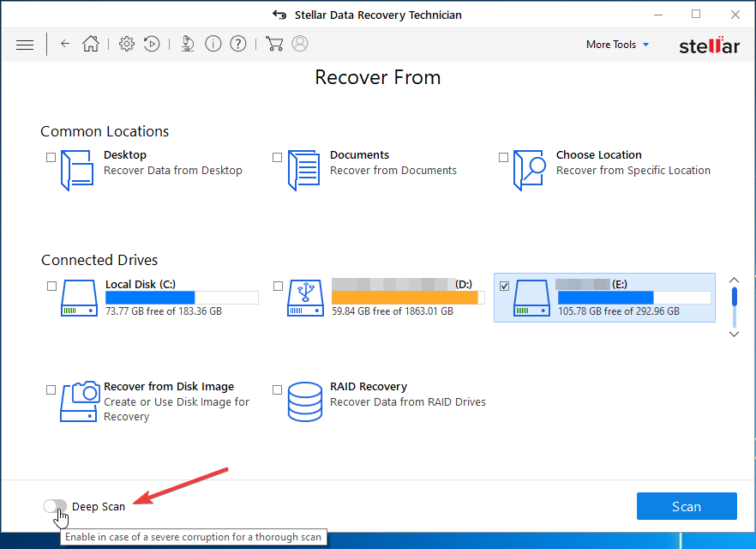The width and height of the screenshot is (756, 549).
Task: Close the Stellar Data Recovery window
Action: pyautogui.click(x=735, y=15)
